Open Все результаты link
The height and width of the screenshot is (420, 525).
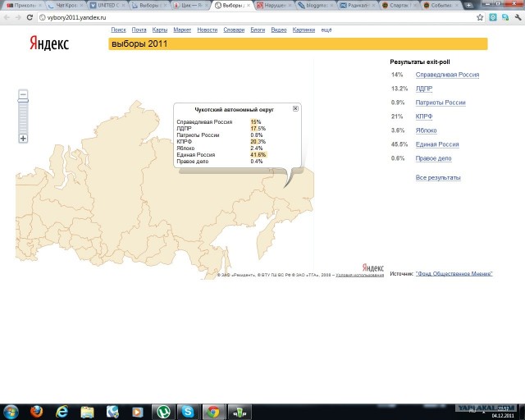438,177
